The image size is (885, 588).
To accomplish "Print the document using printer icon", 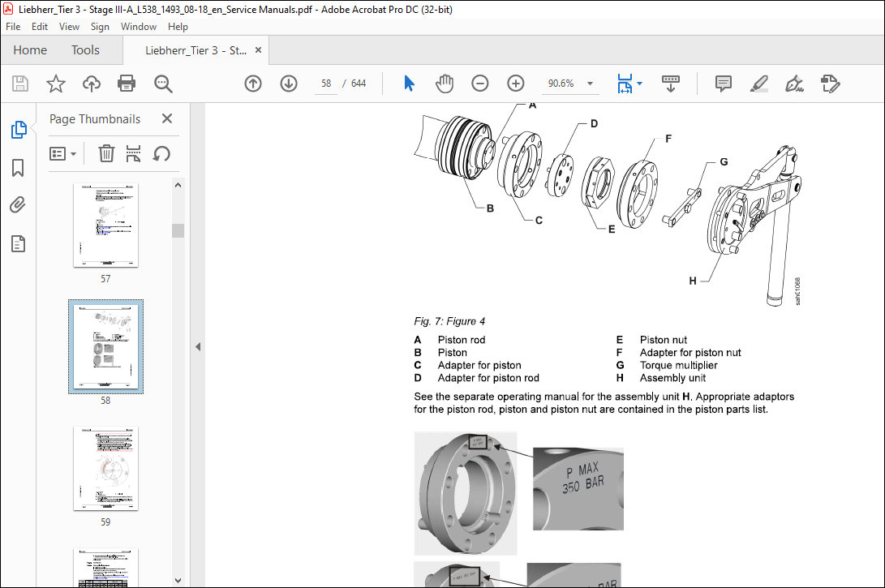I will point(127,84).
